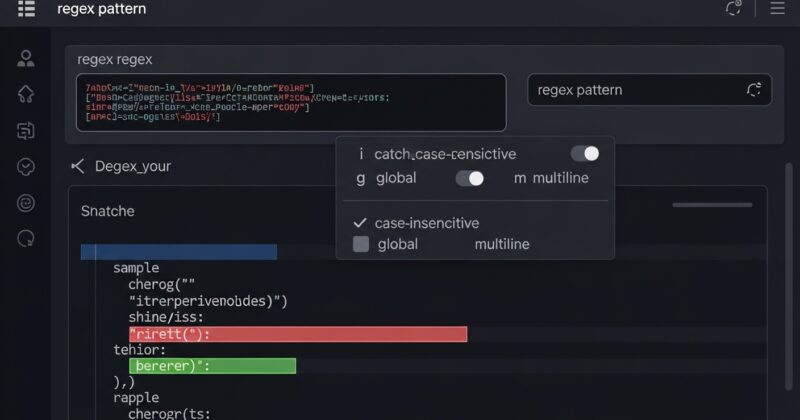
Task: Click the regex expression editor box
Action: 291,102
